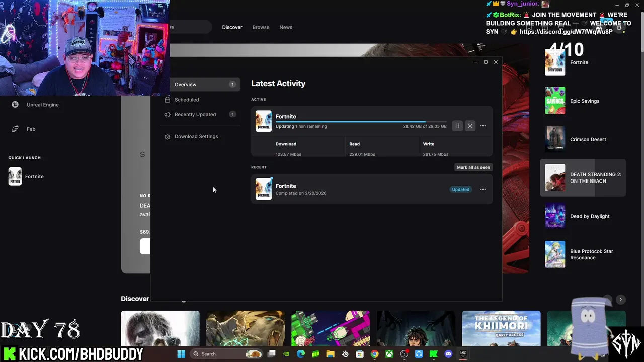644x362 pixels.
Task: Click the "28.42 GB of 29.05 GB" text
Action: click(425, 126)
